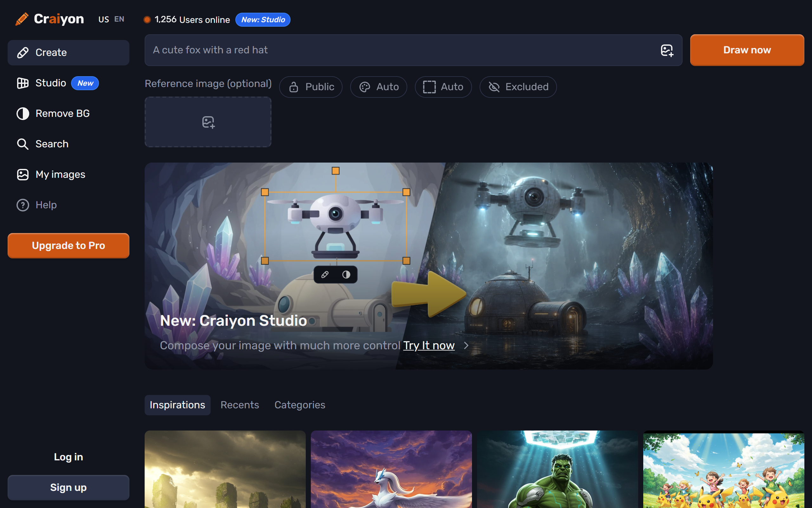Open Create in the sidebar menu

69,53
